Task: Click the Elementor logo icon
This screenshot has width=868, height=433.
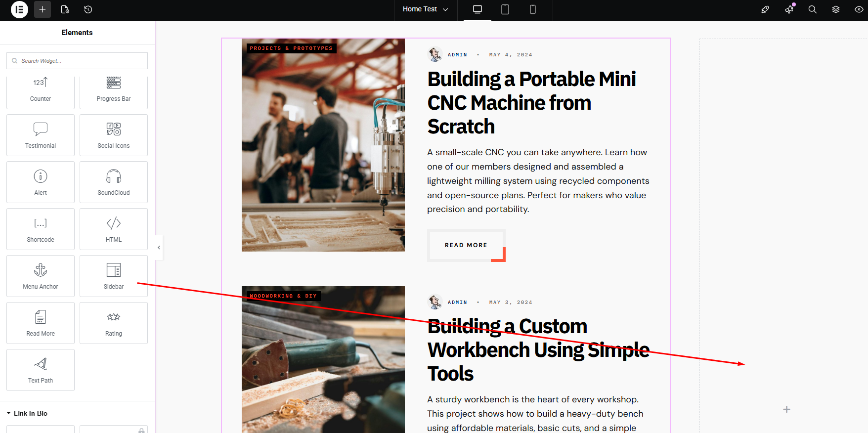Action: (x=19, y=9)
